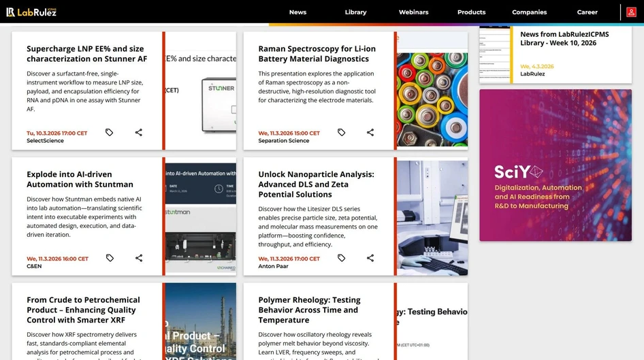Click SelectScience organizer name
Image resolution: width=644 pixels, height=360 pixels.
tap(45, 140)
